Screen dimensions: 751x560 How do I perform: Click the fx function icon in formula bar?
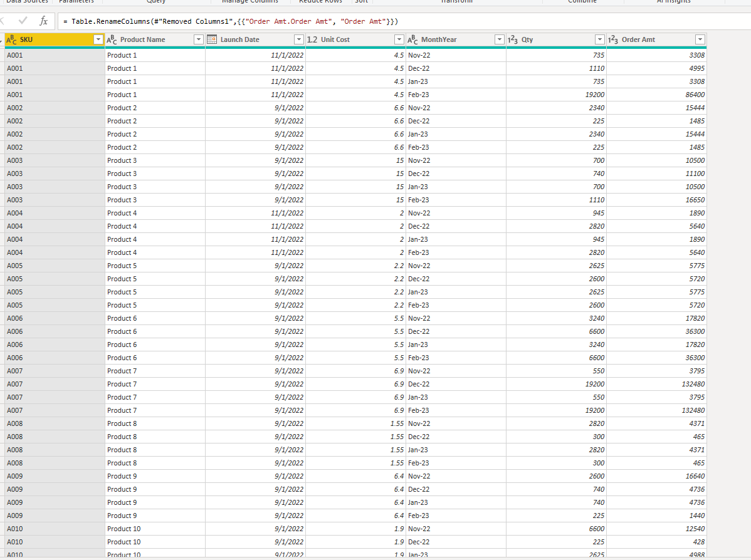tap(44, 21)
